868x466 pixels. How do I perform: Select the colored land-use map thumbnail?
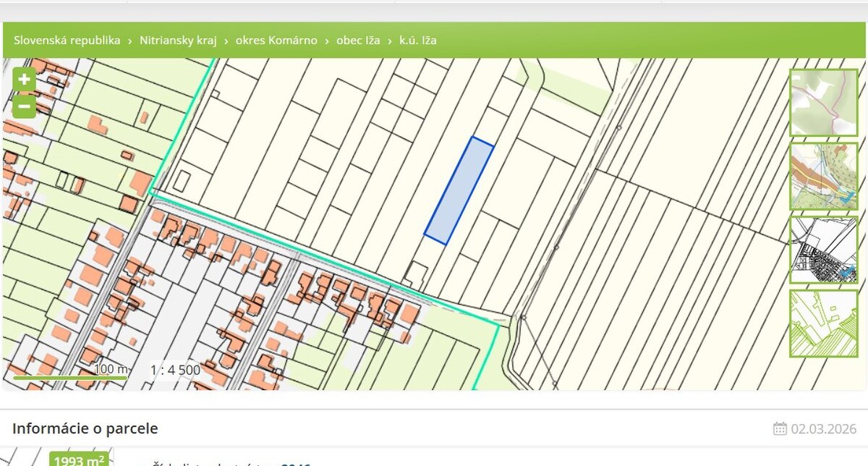[x=824, y=176]
